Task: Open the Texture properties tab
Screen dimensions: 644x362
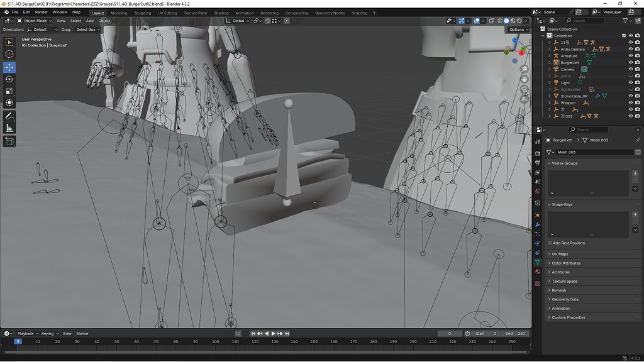Action: 538,283
